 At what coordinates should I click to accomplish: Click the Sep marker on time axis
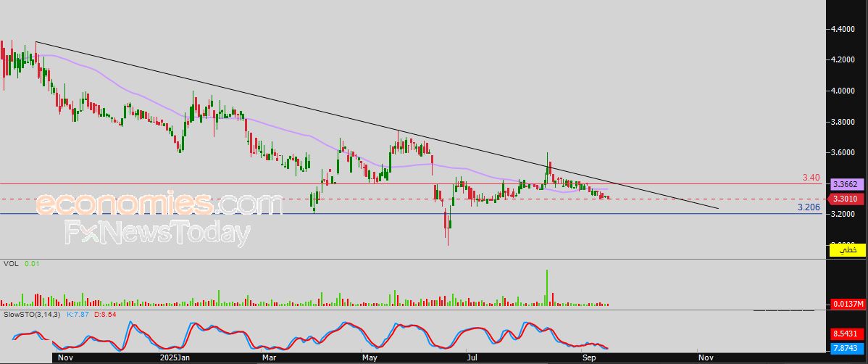588,357
